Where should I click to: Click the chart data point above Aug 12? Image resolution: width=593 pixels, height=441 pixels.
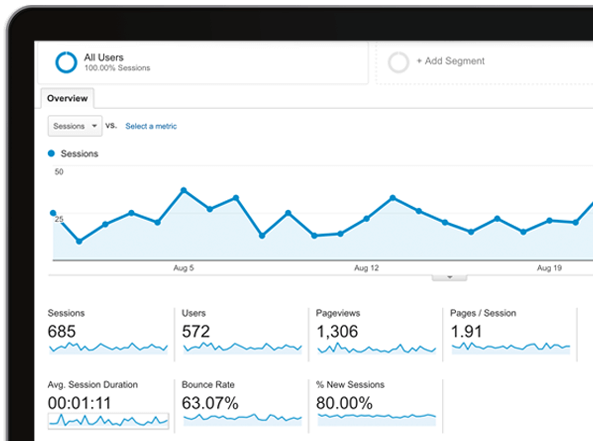(x=366, y=219)
